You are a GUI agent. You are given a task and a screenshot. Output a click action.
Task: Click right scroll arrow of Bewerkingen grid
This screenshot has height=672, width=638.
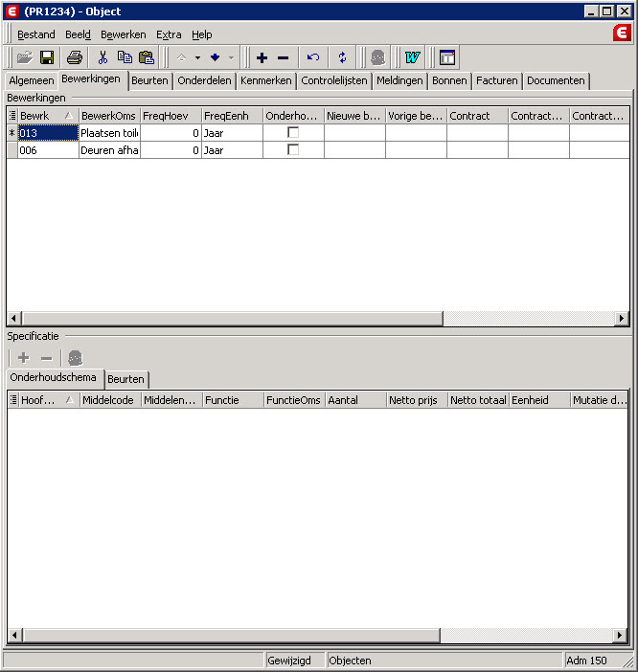tap(622, 319)
